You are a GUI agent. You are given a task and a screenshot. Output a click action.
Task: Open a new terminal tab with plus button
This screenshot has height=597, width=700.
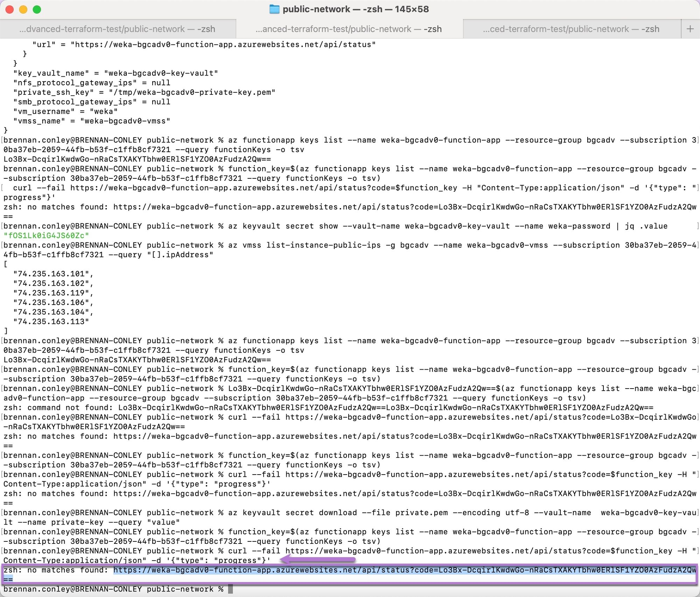[690, 29]
